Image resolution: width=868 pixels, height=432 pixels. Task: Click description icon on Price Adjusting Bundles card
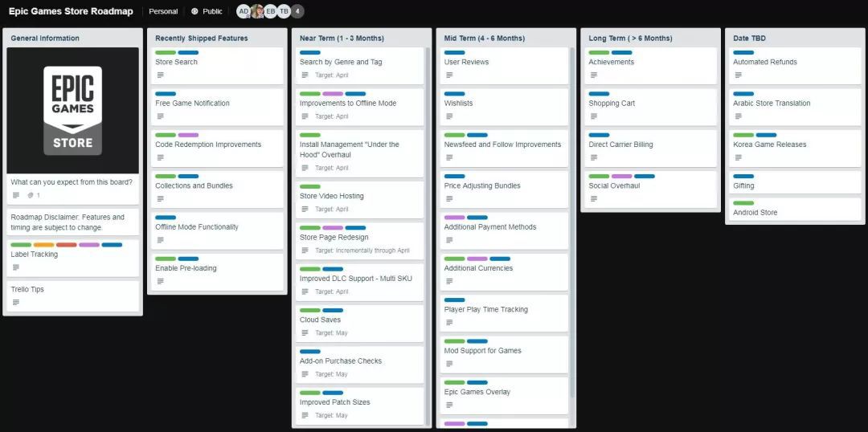tap(449, 198)
